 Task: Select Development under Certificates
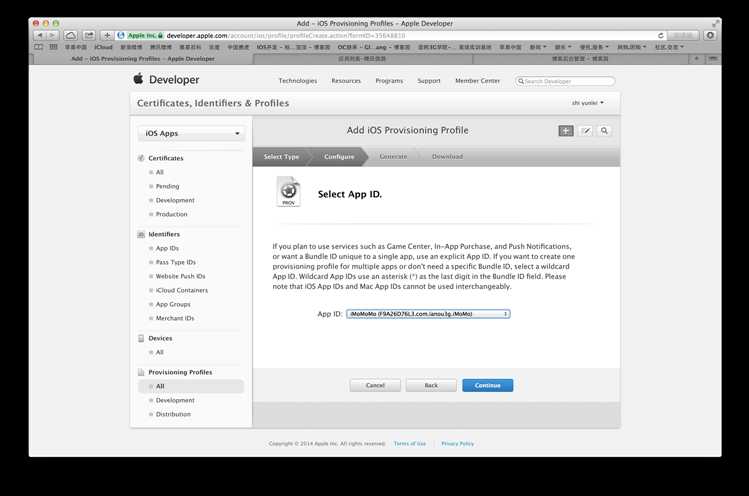[x=175, y=200]
